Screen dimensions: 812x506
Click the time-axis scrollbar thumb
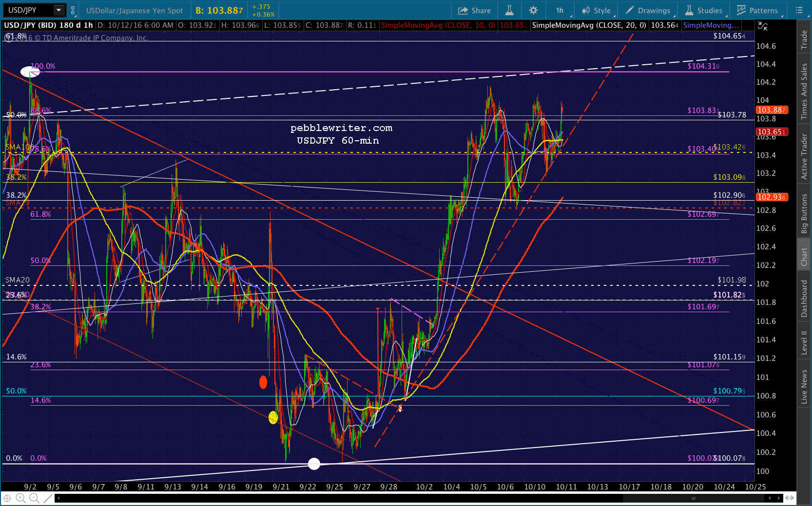click(693, 498)
